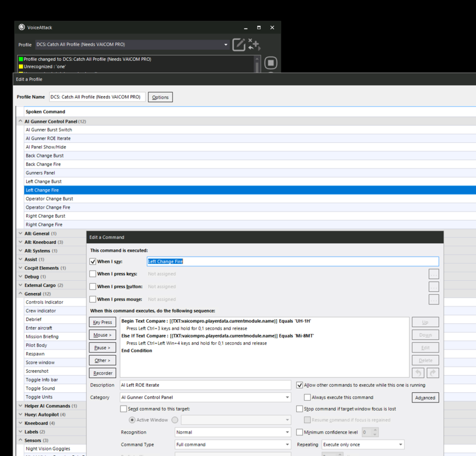Open the Command Type dropdown
The height and width of the screenshot is (456, 476).
pyautogui.click(x=287, y=444)
